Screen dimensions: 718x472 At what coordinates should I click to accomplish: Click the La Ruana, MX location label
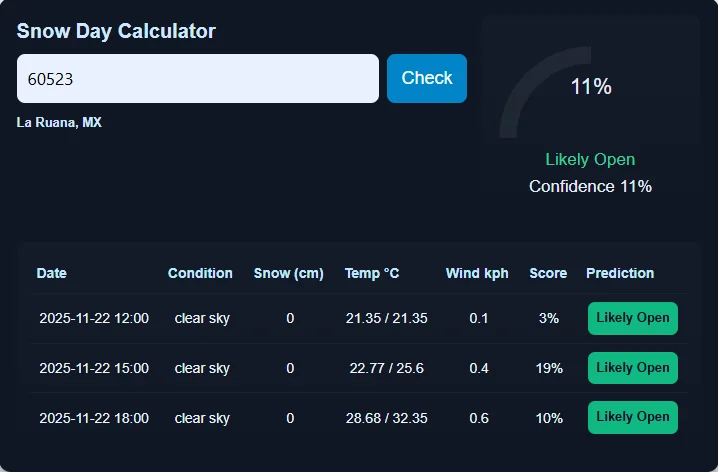[59, 123]
